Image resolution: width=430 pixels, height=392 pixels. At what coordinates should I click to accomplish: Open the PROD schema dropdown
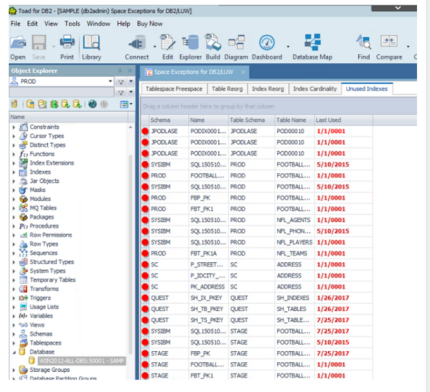tap(110, 81)
